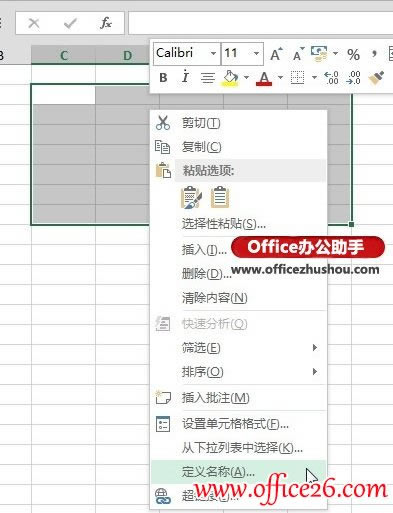Expand font color dropdown arrow
The image size is (393, 513).
280,77
